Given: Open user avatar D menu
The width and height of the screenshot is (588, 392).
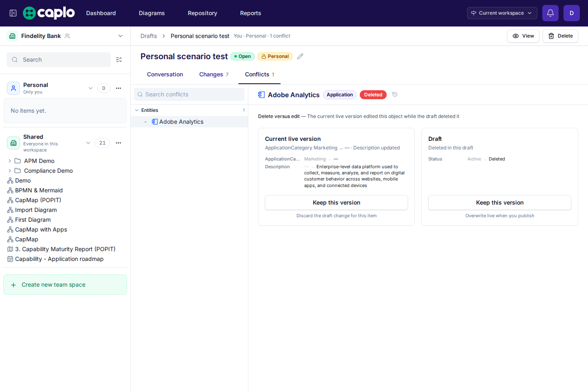Looking at the screenshot, I should point(572,13).
